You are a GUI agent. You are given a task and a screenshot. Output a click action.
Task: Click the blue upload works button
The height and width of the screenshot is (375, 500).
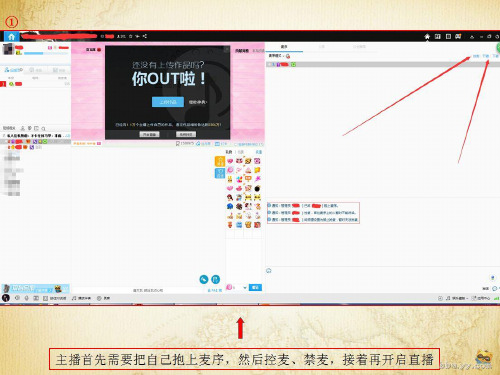[168, 102]
